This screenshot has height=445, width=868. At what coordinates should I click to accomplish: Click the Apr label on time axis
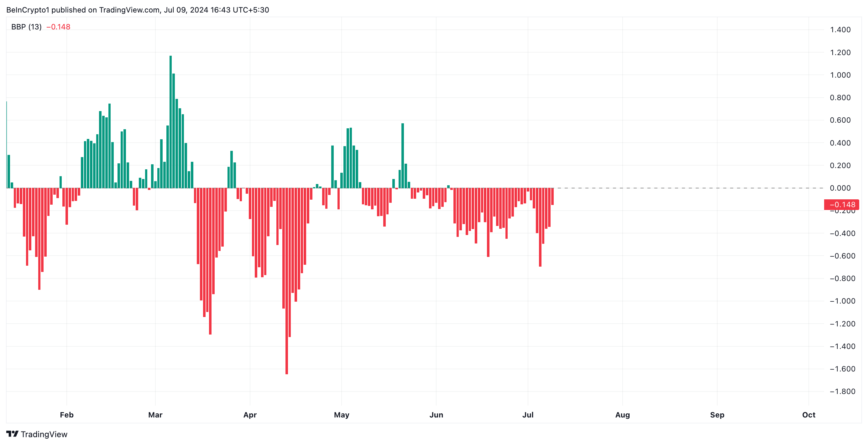click(x=250, y=415)
